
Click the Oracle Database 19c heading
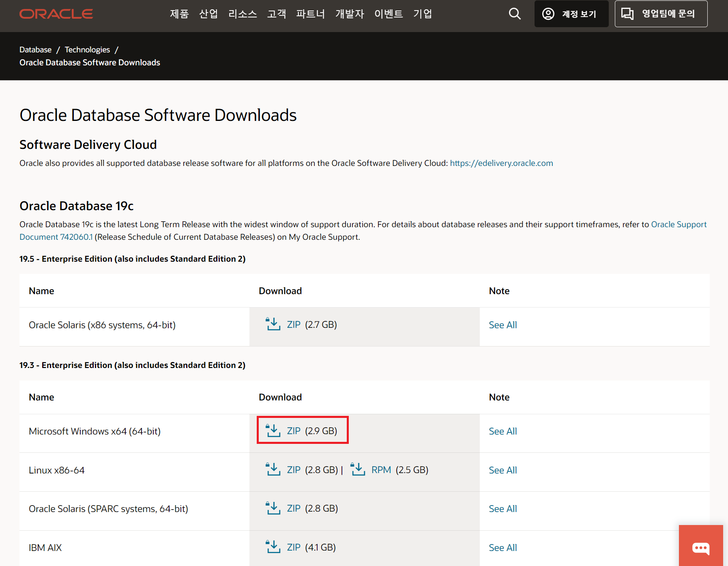pos(77,206)
